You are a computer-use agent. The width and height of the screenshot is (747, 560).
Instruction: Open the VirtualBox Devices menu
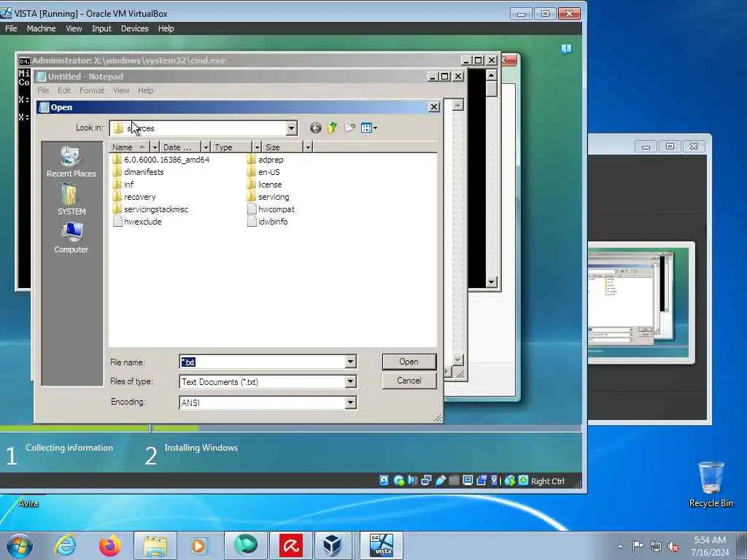[135, 28]
